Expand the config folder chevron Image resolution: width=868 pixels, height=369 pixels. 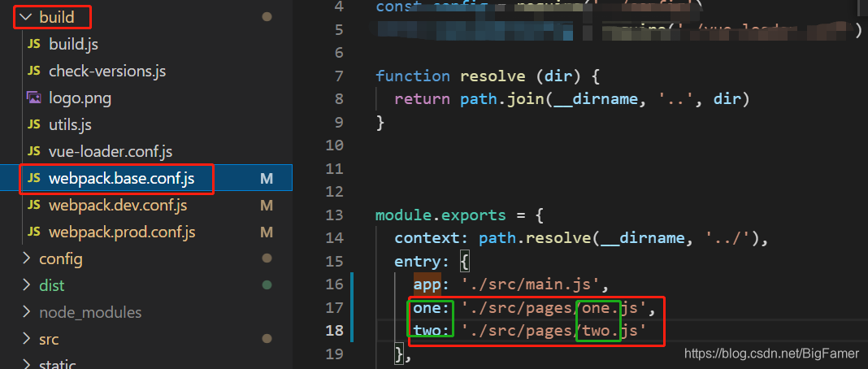tap(25, 258)
